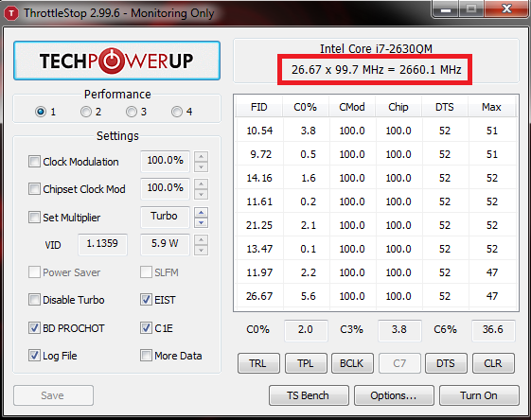531x420 pixels.
Task: Click the power value down arrow
Action: pyautogui.click(x=202, y=250)
